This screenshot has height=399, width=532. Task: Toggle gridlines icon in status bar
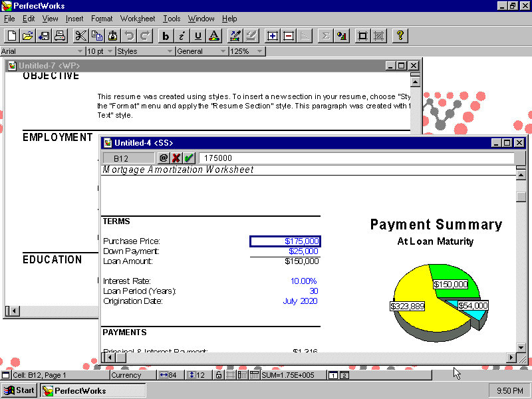point(231,375)
